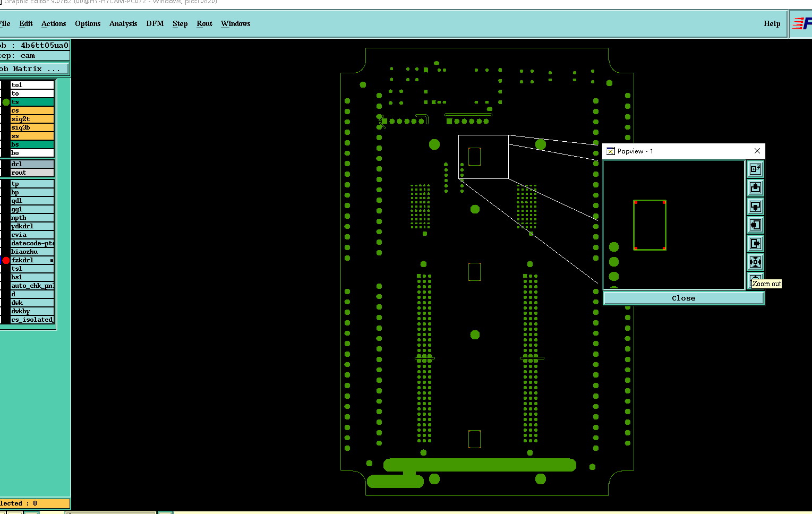Select the gd1 layer row
Viewport: 812px width, 514px height.
[32, 201]
